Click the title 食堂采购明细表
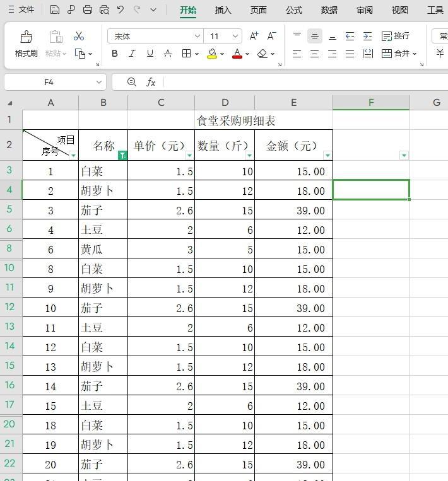This screenshot has height=481, width=448. [x=236, y=120]
